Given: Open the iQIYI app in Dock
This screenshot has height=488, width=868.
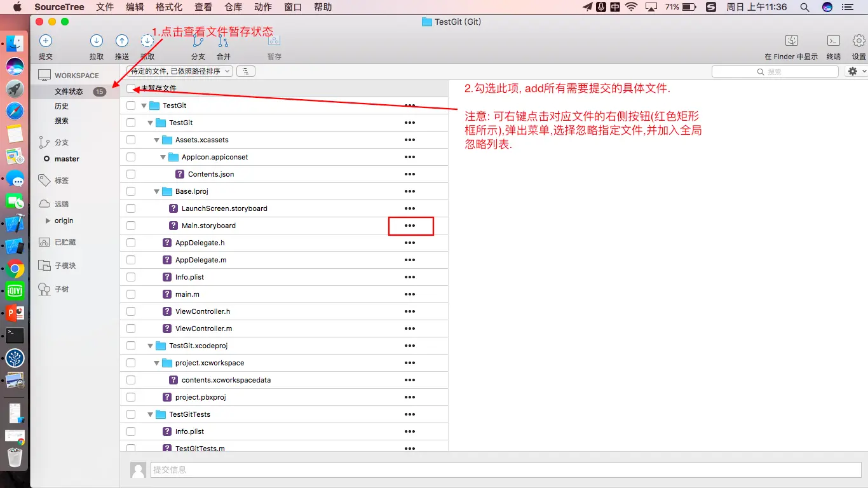Looking at the screenshot, I should pos(15,291).
